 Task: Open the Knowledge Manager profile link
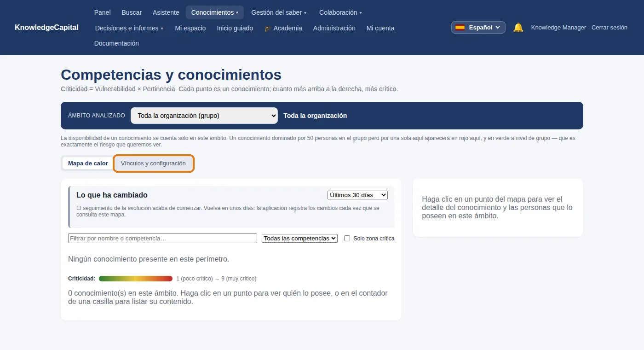pos(558,28)
